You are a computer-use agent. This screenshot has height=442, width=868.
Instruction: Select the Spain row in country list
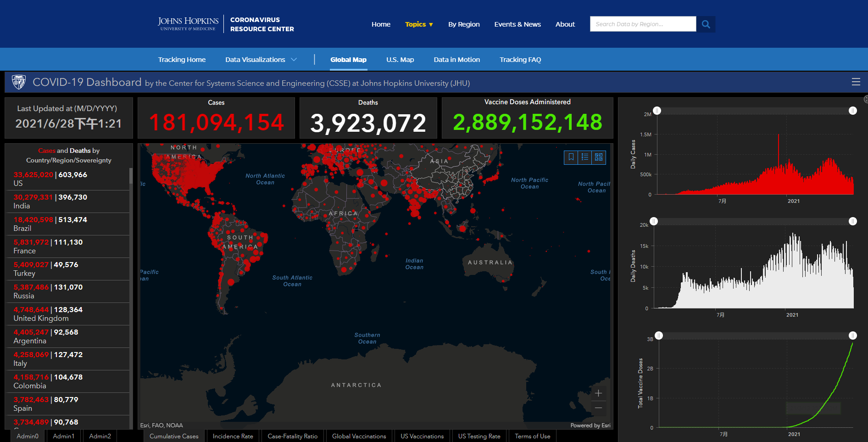point(68,404)
